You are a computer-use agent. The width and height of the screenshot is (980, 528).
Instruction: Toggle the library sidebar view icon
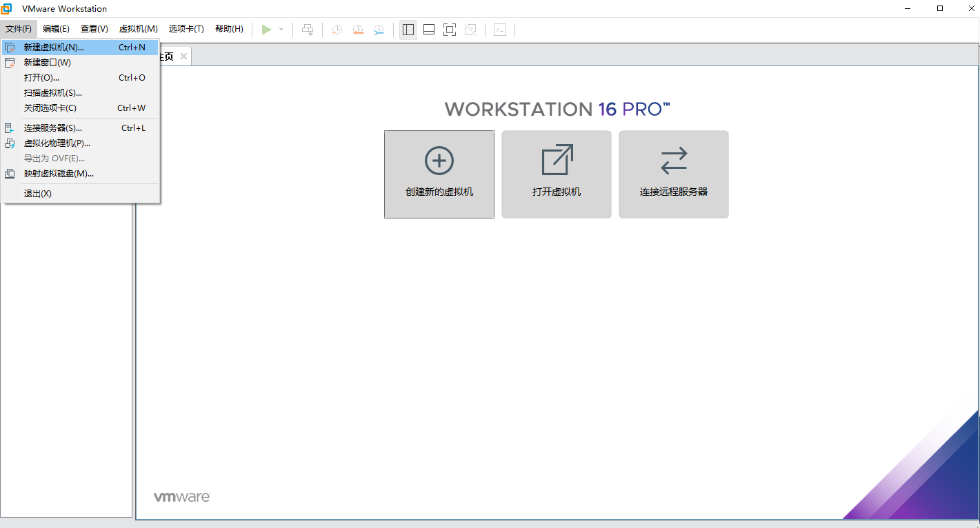pos(408,30)
